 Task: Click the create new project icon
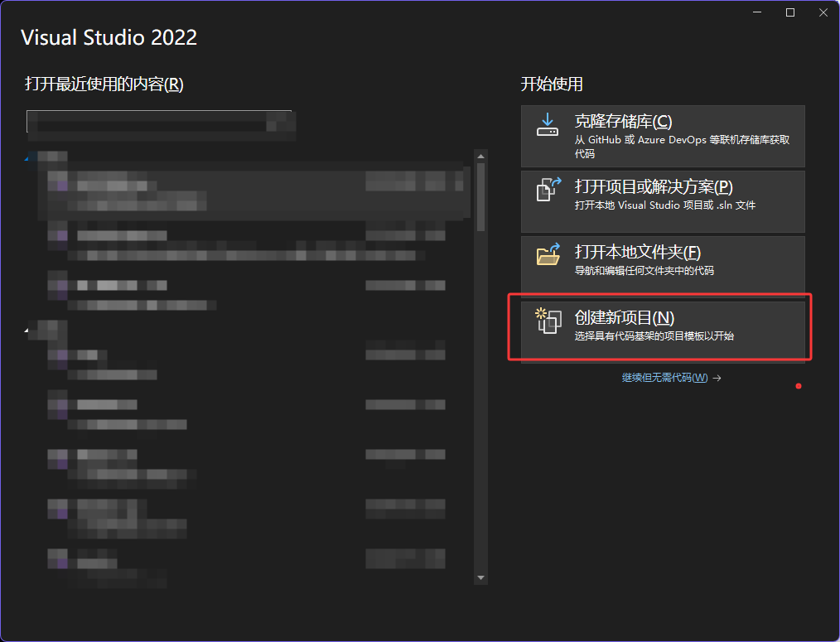(548, 321)
